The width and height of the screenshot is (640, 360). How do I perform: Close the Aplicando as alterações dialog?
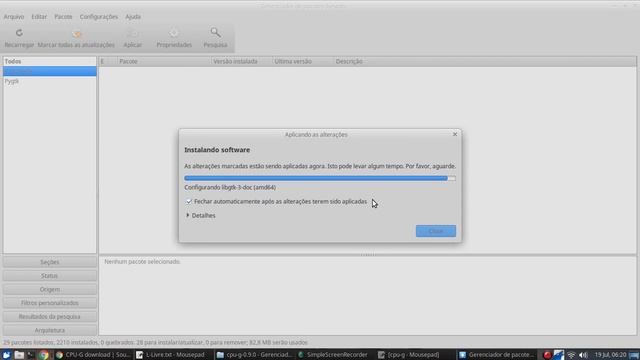[x=455, y=134]
